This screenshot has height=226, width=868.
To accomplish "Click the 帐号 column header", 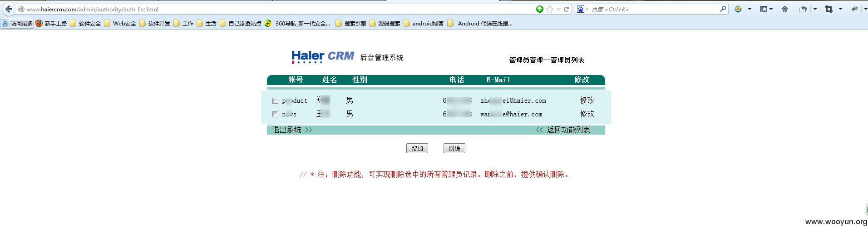I will pos(296,80).
